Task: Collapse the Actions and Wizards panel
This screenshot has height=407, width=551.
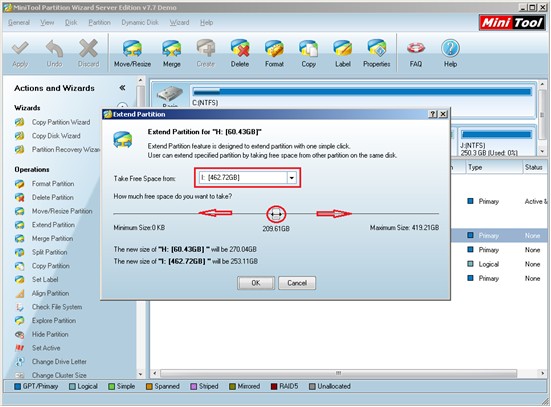Action: pyautogui.click(x=122, y=88)
